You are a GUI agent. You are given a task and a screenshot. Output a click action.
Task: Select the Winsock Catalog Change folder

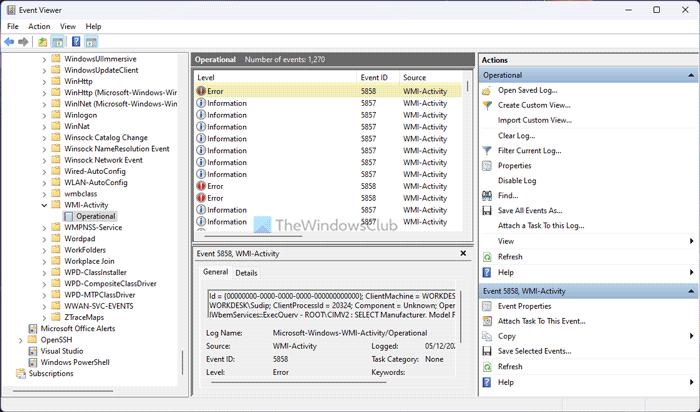[106, 137]
